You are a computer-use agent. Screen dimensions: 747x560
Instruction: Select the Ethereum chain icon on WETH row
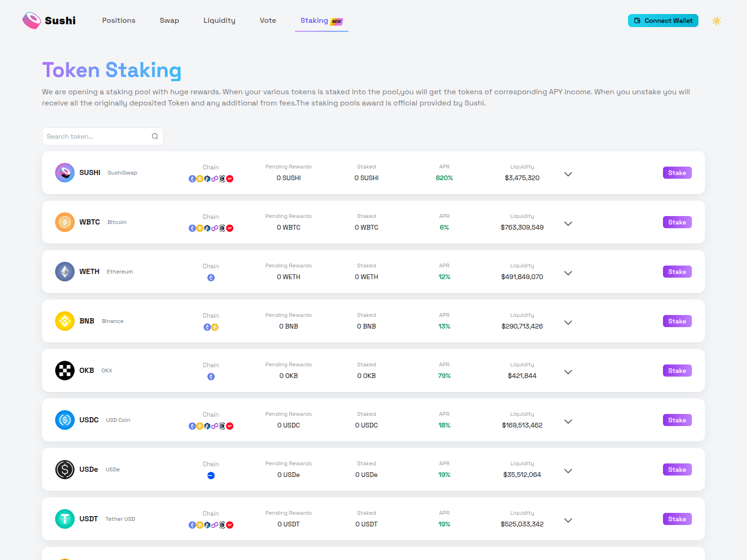tap(211, 277)
